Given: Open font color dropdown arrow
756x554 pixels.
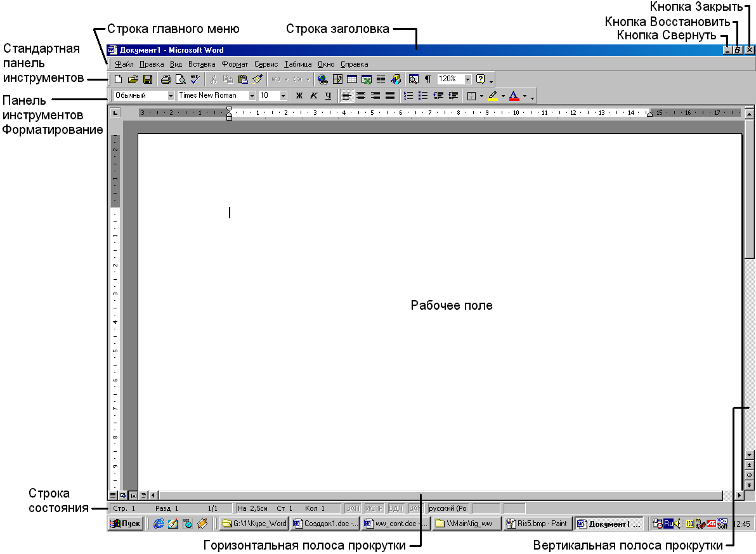Looking at the screenshot, I should tap(525, 96).
